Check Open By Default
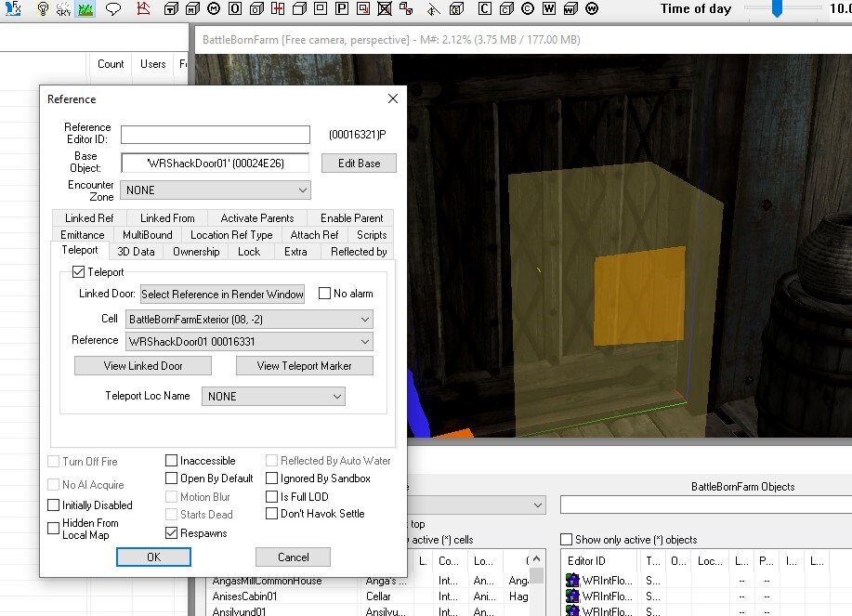 (x=171, y=478)
